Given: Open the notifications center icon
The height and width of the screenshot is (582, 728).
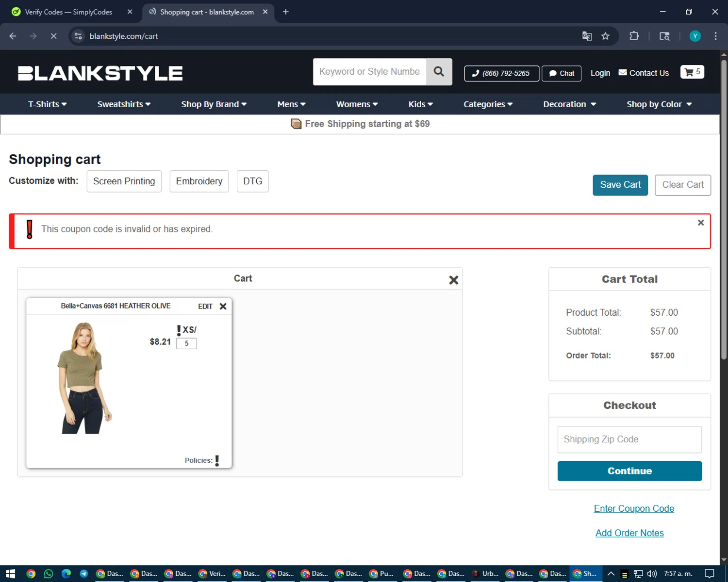Looking at the screenshot, I should tap(710, 574).
